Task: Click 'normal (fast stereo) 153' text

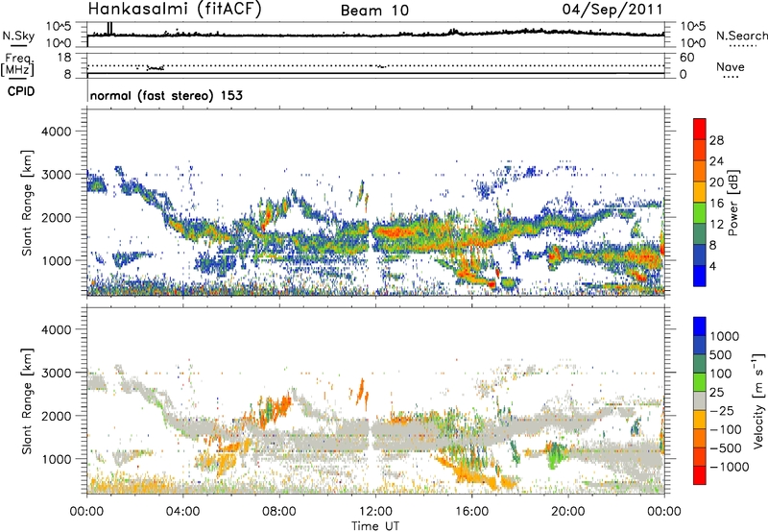Action: [x=166, y=95]
